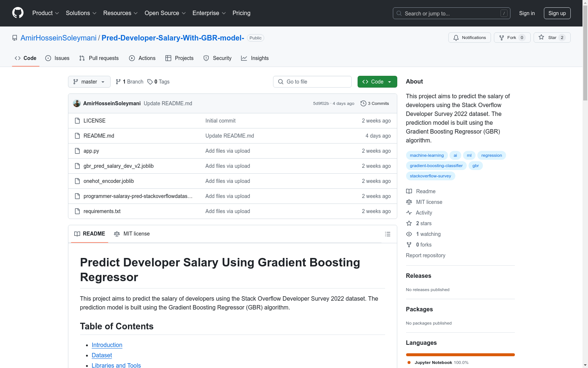
Task: Expand the Open Source menu
Action: (165, 13)
